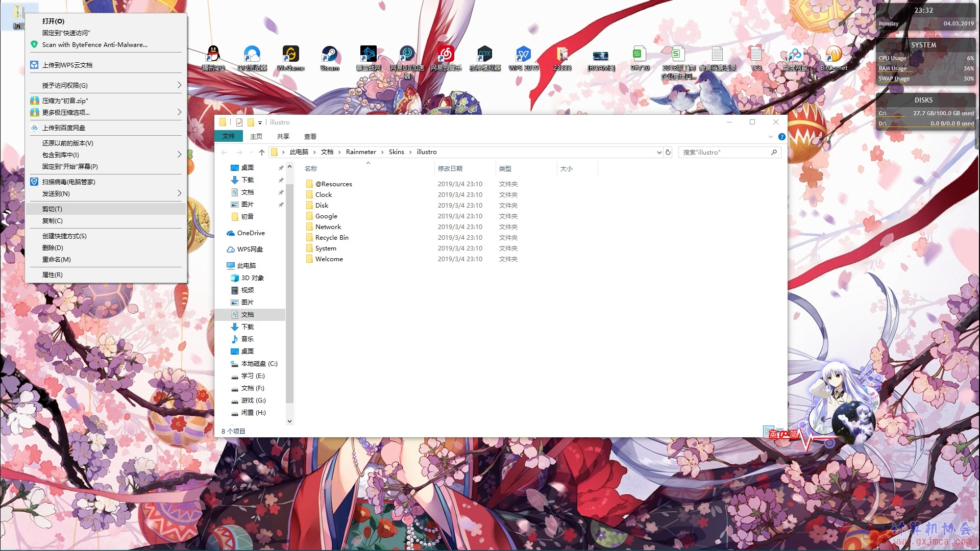The height and width of the screenshot is (551, 980).
Task: Click chevron after Rainmeter in breadcrumb
Action: click(382, 152)
